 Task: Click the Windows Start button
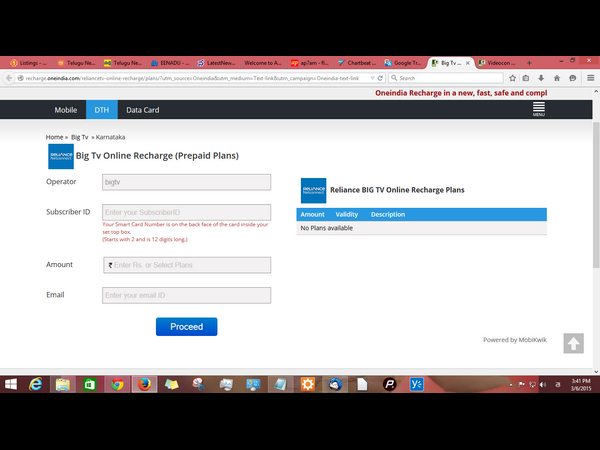click(10, 384)
